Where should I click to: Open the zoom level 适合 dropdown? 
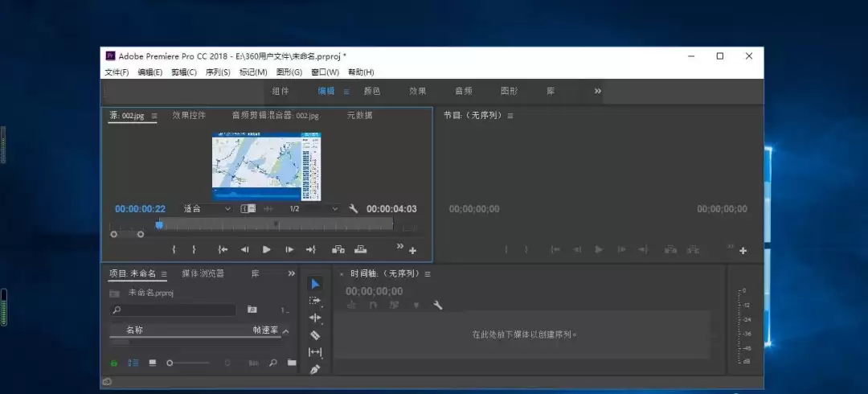click(x=207, y=209)
